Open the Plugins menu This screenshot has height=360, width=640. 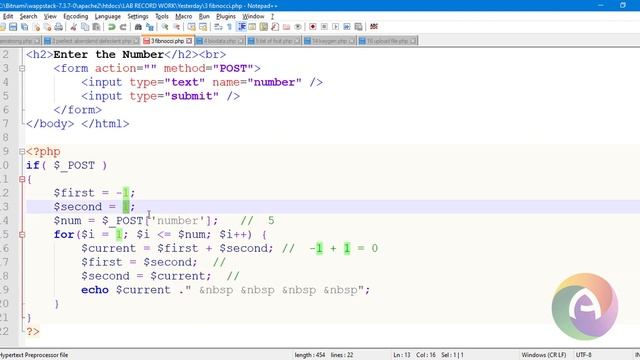point(226,16)
